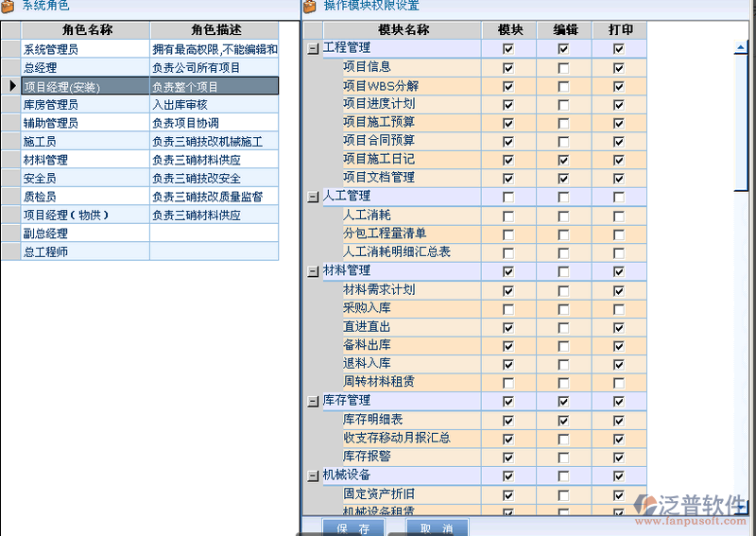
Task: Enable 模块 checkbox for 采购入库
Action: point(508,309)
